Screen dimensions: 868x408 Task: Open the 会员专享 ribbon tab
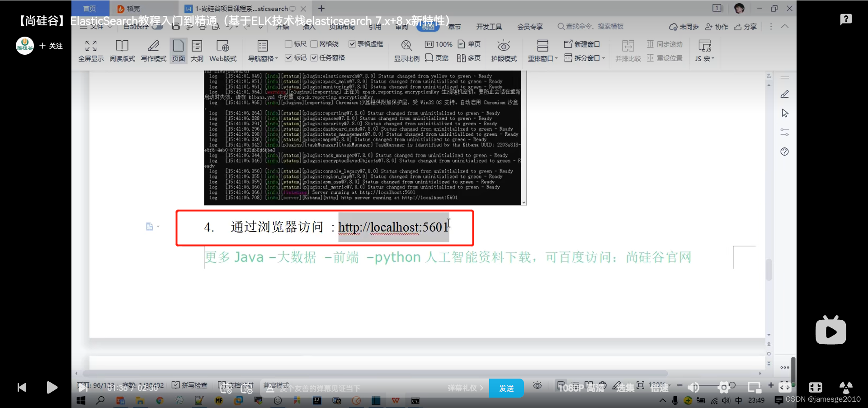pos(530,27)
